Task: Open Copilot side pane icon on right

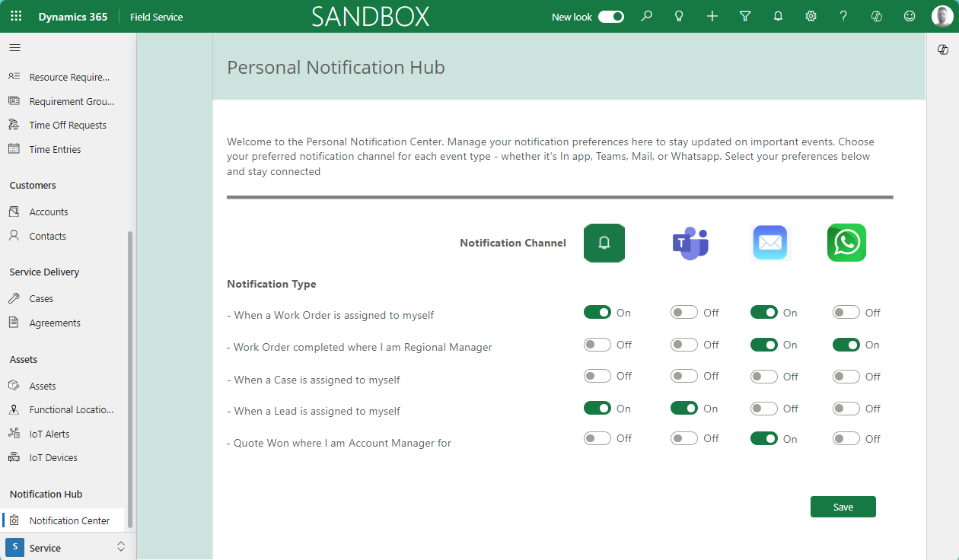Action: pyautogui.click(x=943, y=49)
